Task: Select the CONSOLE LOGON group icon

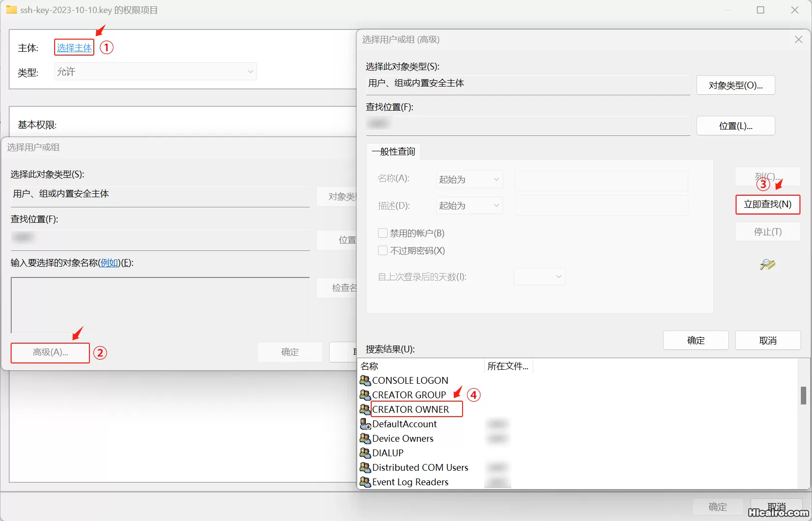Action: [x=365, y=380]
